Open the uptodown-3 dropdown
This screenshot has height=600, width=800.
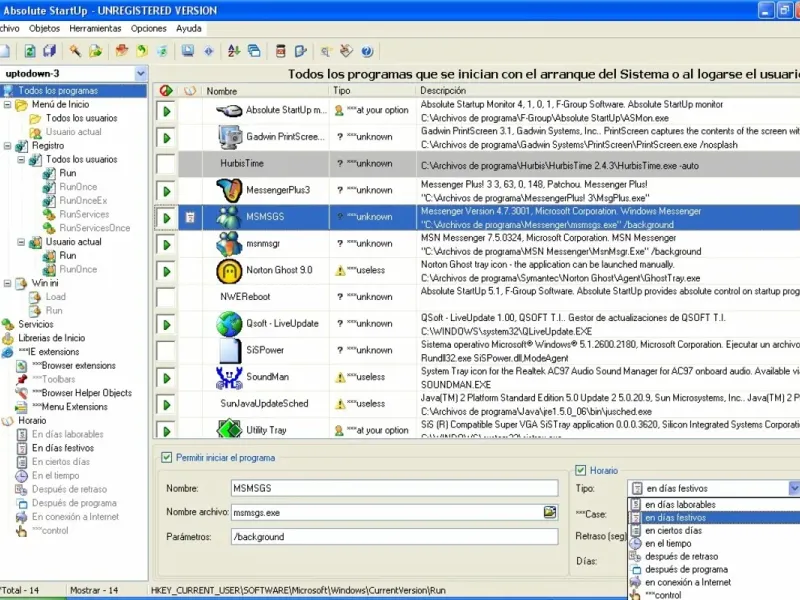[141, 73]
